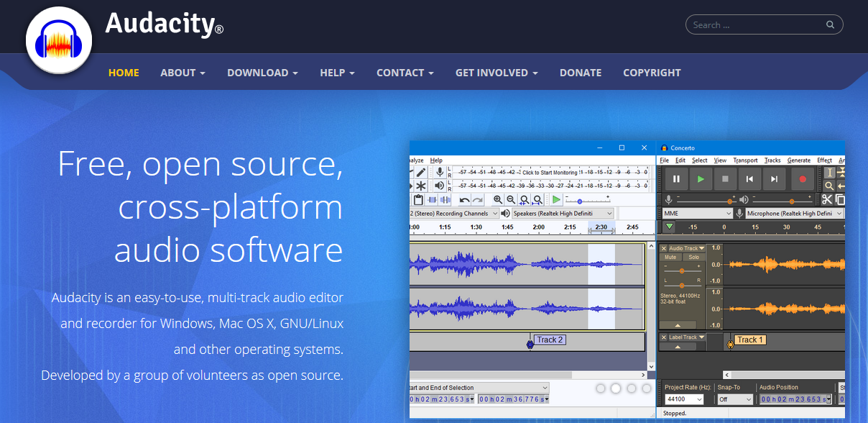This screenshot has height=423, width=868.
Task: Click the Track 2 label
Action: click(x=550, y=340)
